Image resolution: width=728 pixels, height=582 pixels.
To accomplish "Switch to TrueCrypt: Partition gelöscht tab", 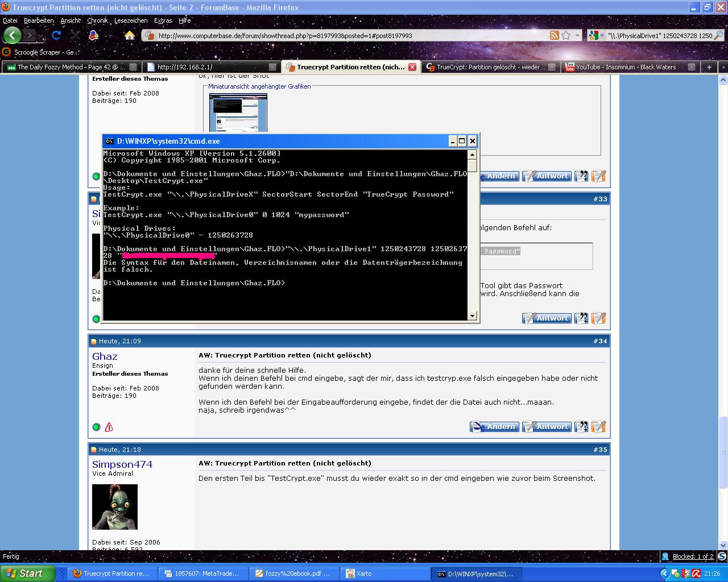I will (x=490, y=67).
